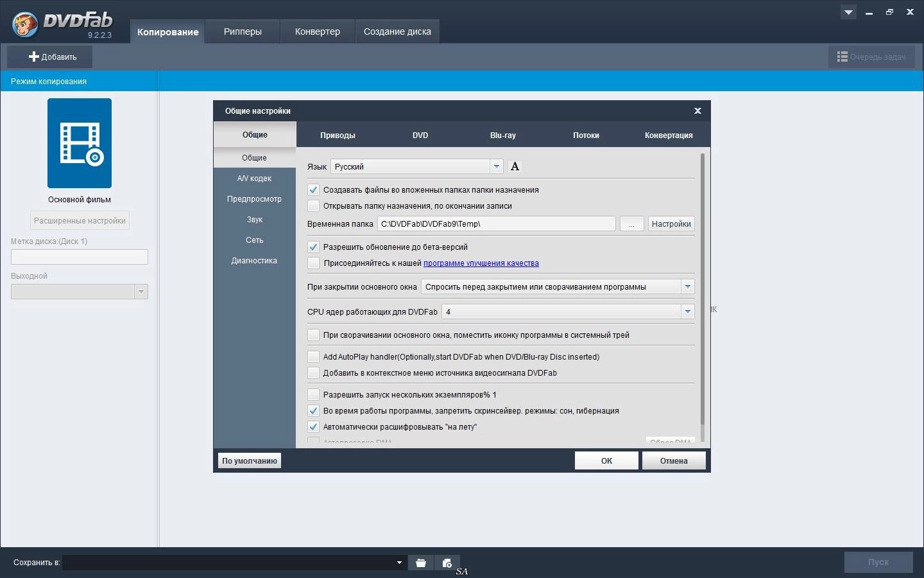Switch to the Конвертер tab

[x=318, y=31]
